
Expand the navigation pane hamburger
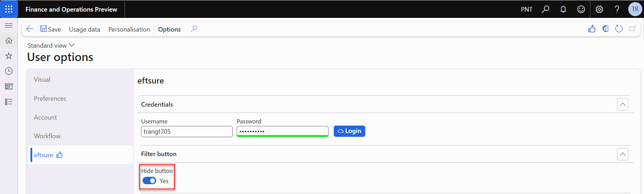tap(9, 26)
